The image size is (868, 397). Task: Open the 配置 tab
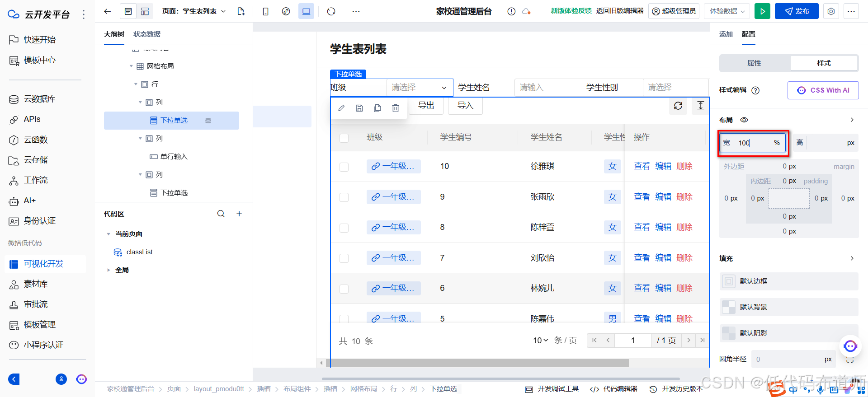pyautogui.click(x=748, y=34)
